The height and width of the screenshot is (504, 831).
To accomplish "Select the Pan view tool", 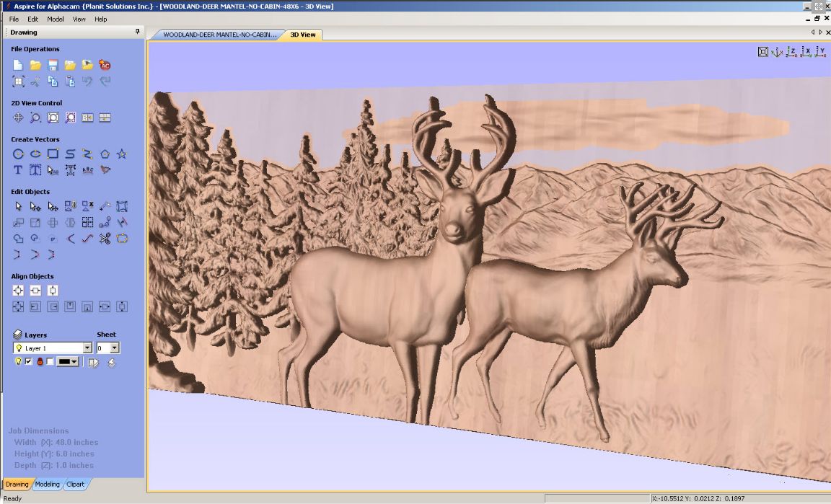I will [x=18, y=118].
